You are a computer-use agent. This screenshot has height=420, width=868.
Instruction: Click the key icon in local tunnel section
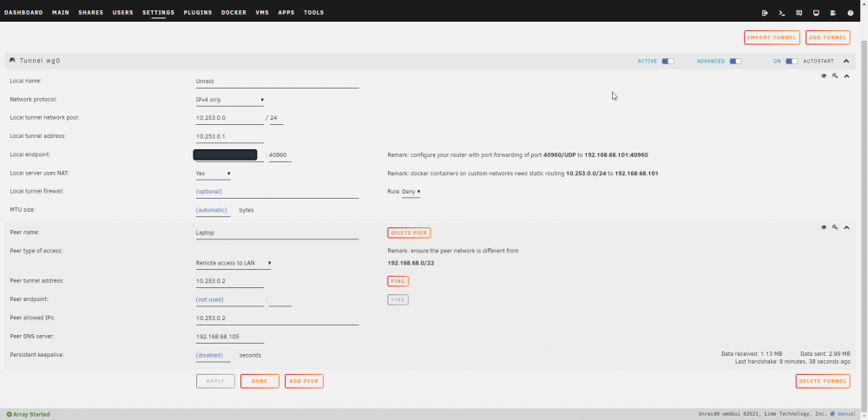(x=835, y=76)
